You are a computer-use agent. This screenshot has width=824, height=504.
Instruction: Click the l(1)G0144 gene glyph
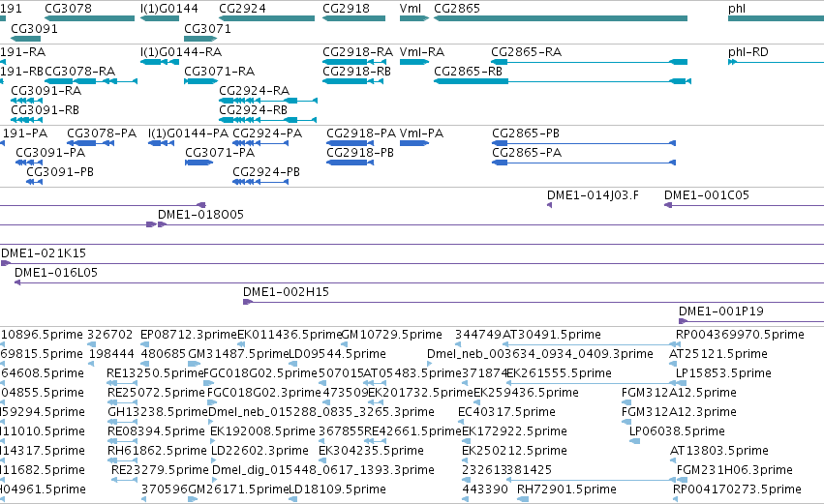[x=160, y=18]
